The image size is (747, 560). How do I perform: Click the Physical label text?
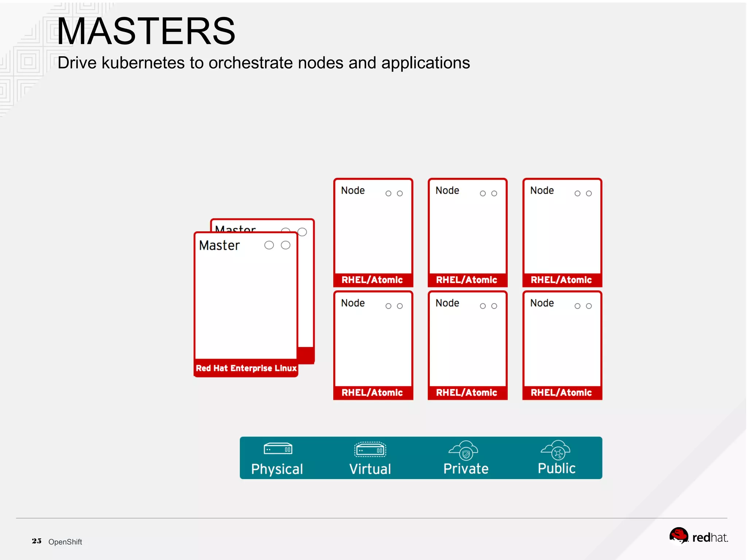277,469
